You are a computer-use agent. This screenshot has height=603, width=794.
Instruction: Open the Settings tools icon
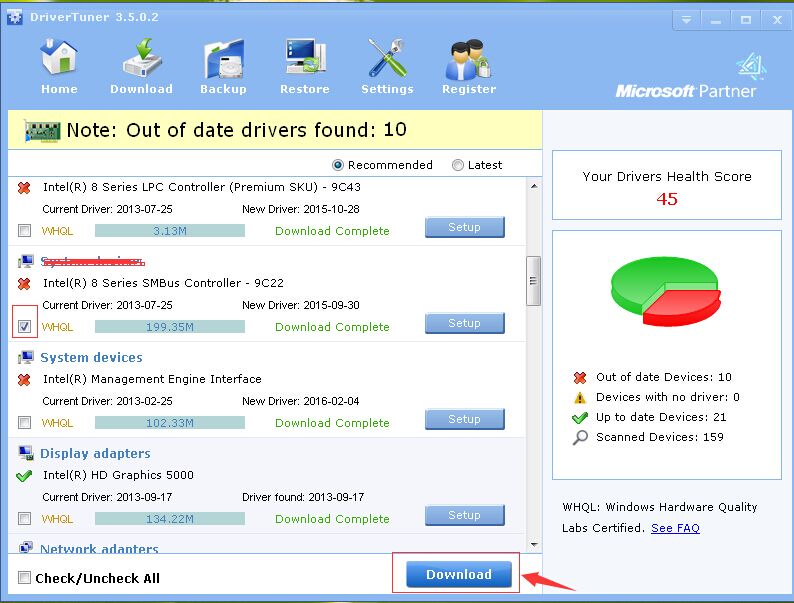pos(387,66)
